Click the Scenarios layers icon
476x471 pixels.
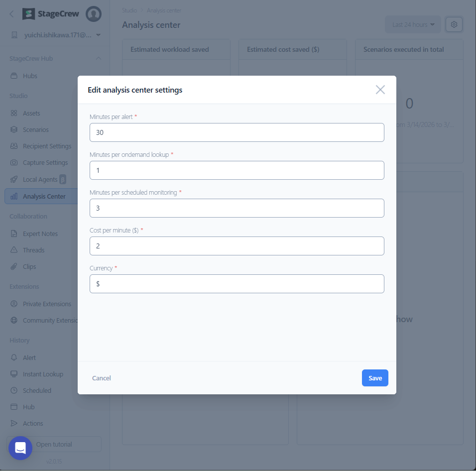[x=14, y=130]
